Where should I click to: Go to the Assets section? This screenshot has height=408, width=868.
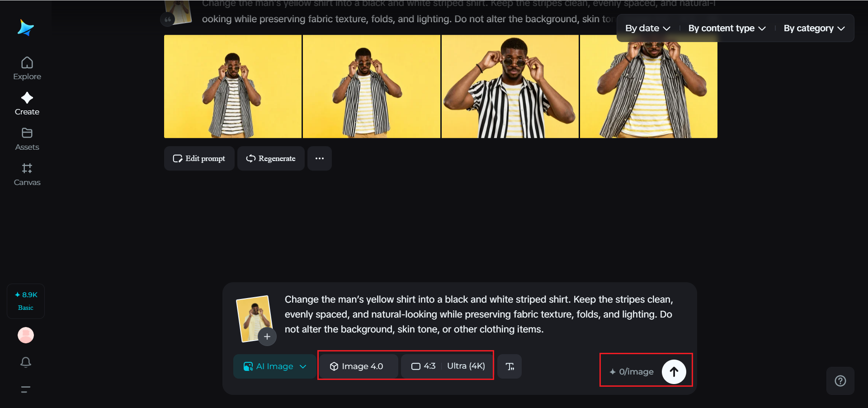click(27, 139)
